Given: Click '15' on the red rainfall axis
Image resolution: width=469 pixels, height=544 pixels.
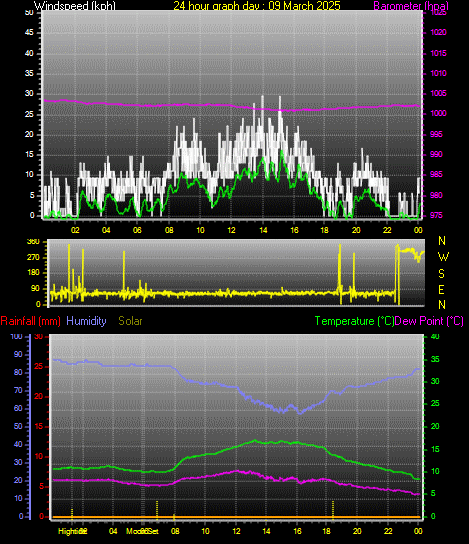Looking at the screenshot, I should 39,426.
